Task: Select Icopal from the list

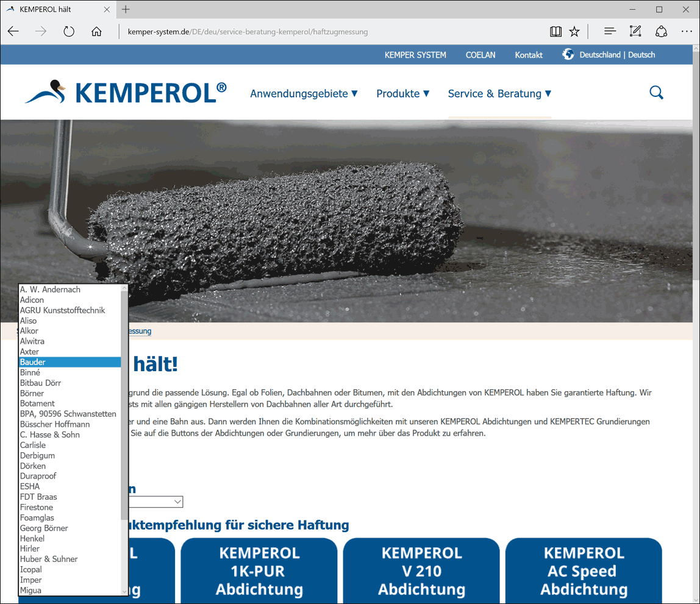Action: [x=70, y=570]
